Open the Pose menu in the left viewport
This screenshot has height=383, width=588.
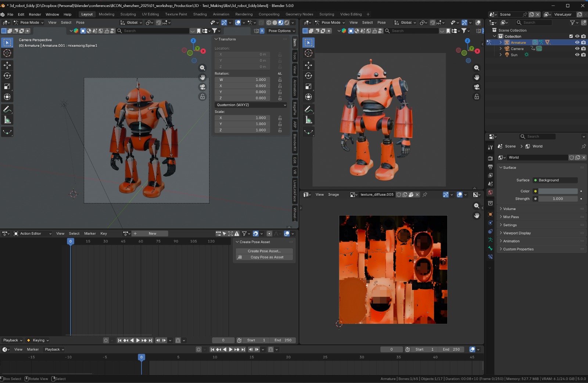pos(80,23)
